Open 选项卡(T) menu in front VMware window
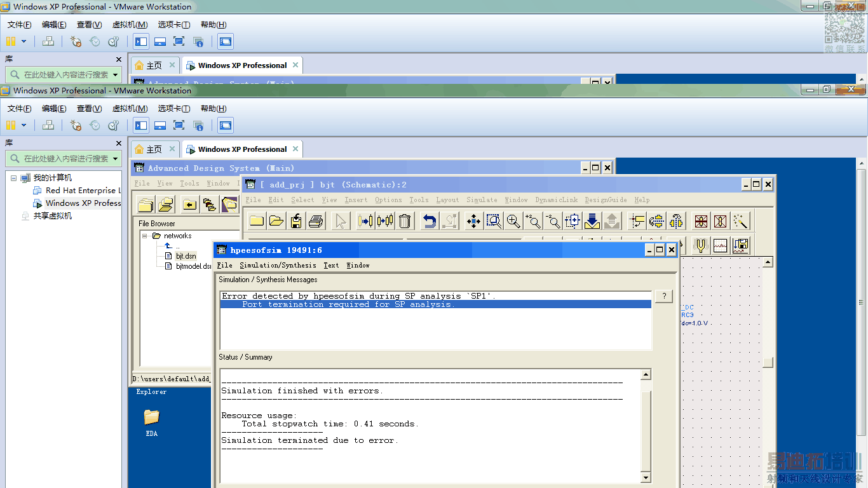Image resolution: width=868 pixels, height=488 pixels. click(174, 109)
